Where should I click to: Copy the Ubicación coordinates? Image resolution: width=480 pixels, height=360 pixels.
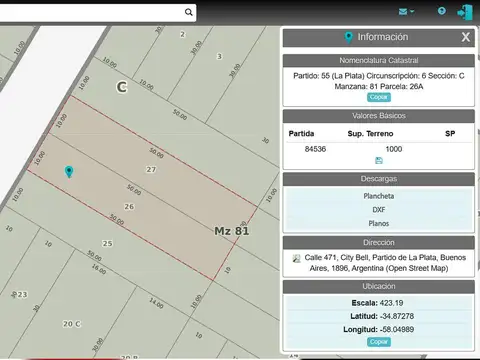coord(379,342)
